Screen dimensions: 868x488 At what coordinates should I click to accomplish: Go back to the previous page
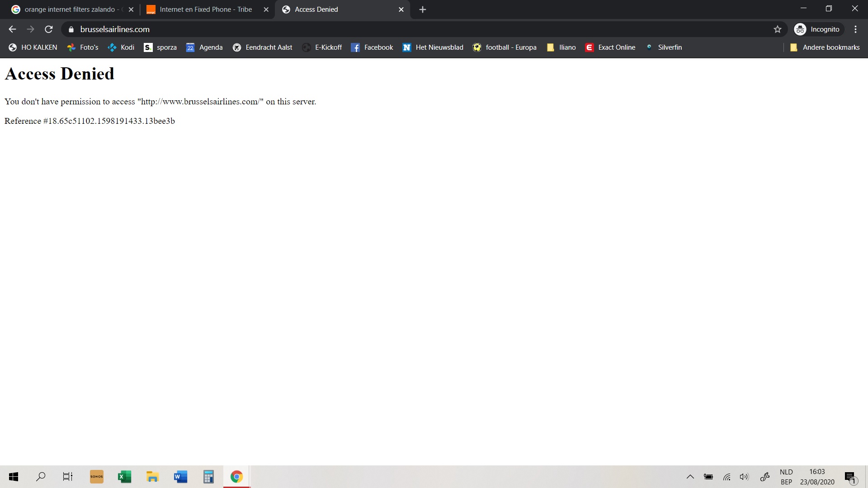tap(12, 29)
